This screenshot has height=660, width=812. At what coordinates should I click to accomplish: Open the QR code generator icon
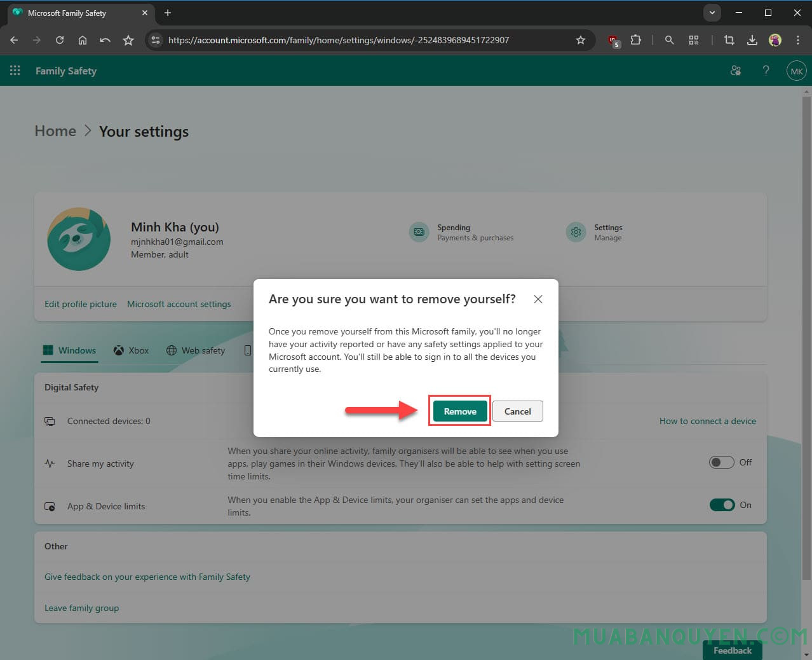694,40
